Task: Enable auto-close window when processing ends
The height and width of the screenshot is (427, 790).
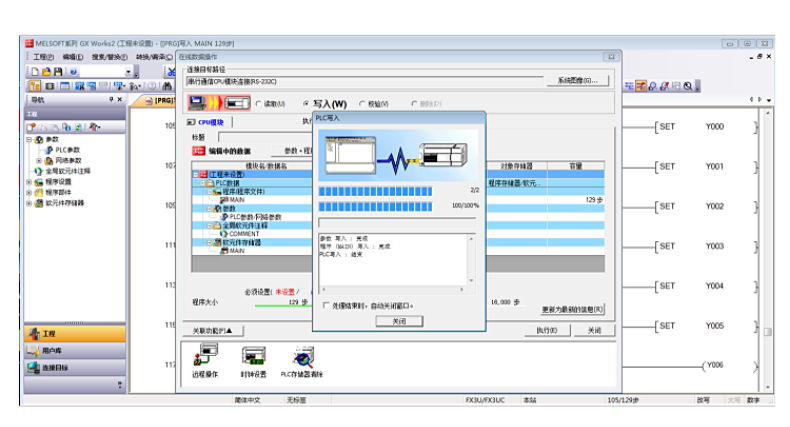Action: coord(325,306)
